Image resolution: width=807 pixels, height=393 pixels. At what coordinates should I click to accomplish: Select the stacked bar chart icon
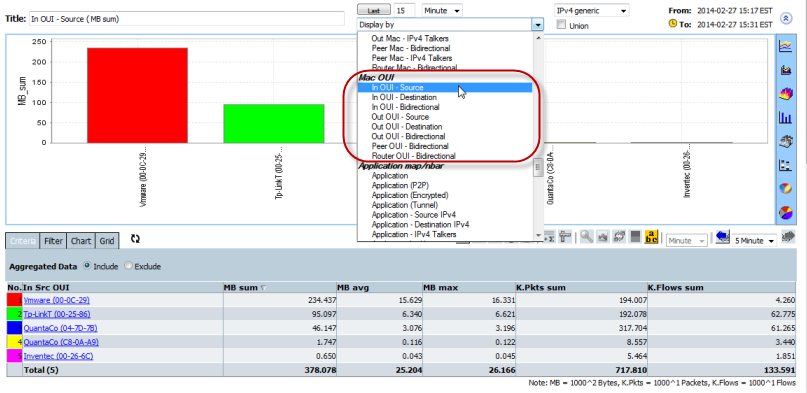coord(785,165)
